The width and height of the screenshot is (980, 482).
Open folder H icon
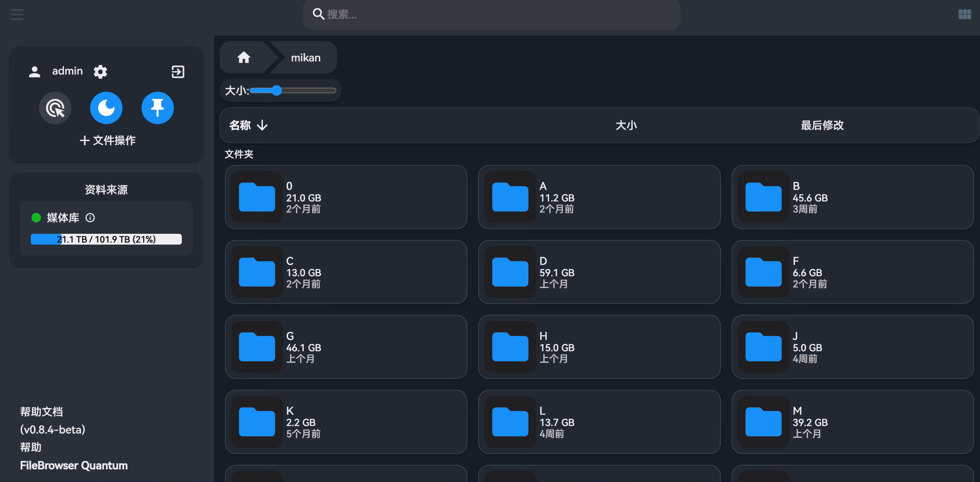[510, 347]
